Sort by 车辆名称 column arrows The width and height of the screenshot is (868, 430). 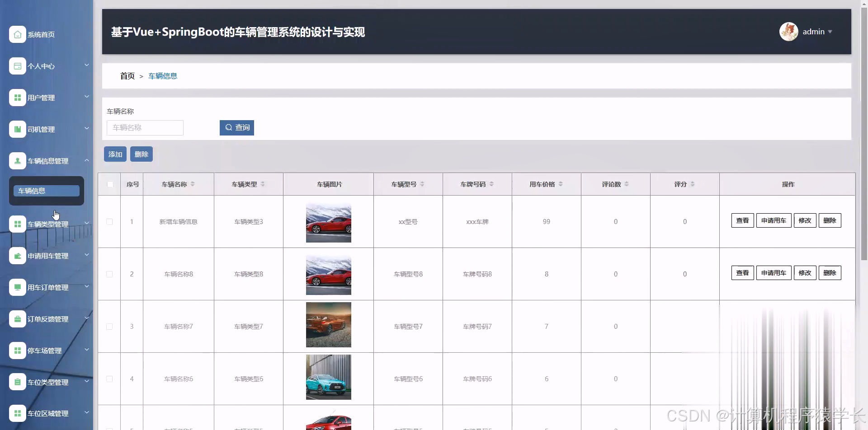click(193, 184)
